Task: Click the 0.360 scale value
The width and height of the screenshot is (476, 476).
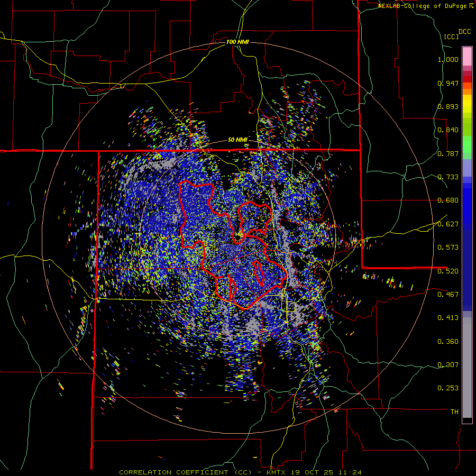Action: click(448, 342)
